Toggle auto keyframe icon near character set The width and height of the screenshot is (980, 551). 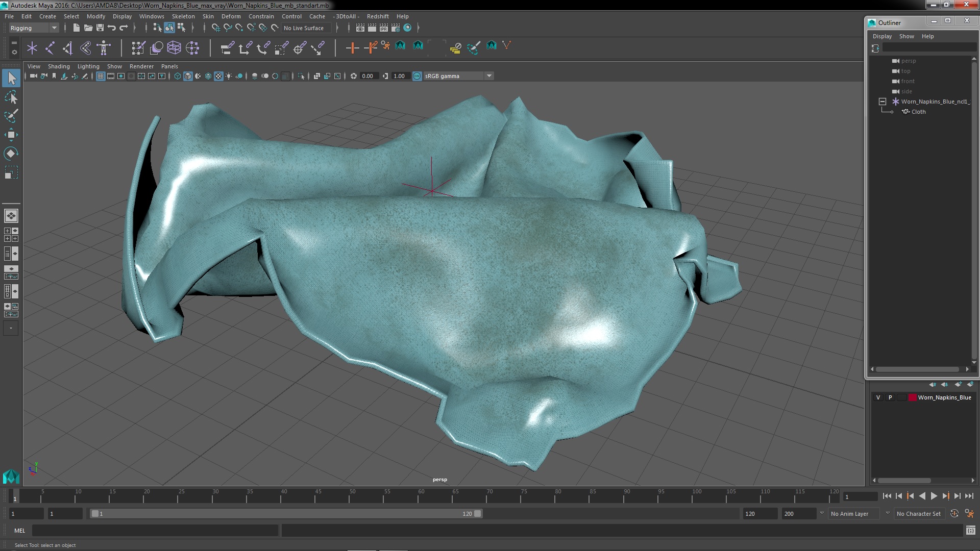point(954,514)
